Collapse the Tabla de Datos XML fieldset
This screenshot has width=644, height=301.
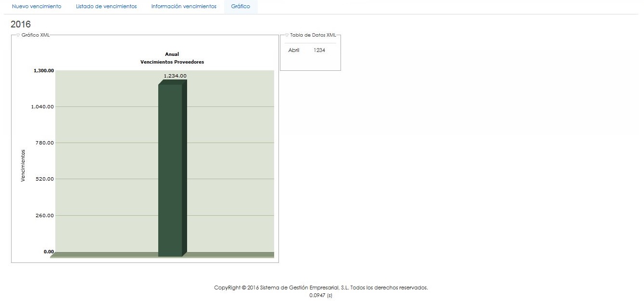click(310, 35)
